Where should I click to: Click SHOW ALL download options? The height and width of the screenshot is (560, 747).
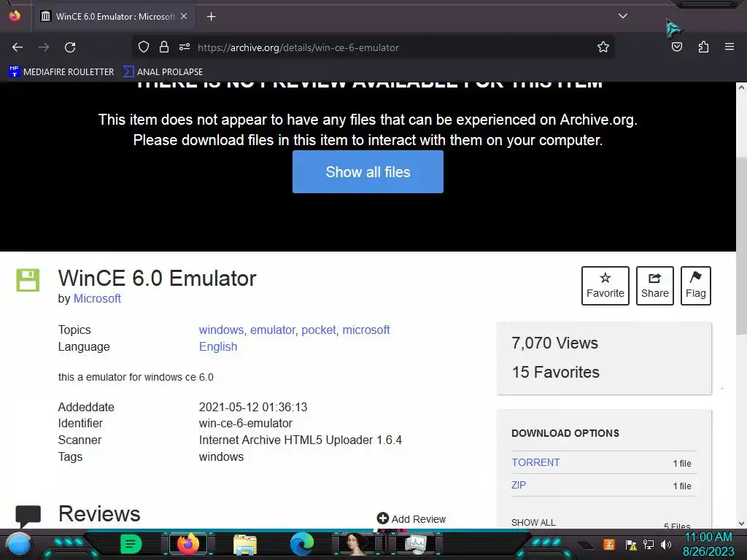pos(533,522)
